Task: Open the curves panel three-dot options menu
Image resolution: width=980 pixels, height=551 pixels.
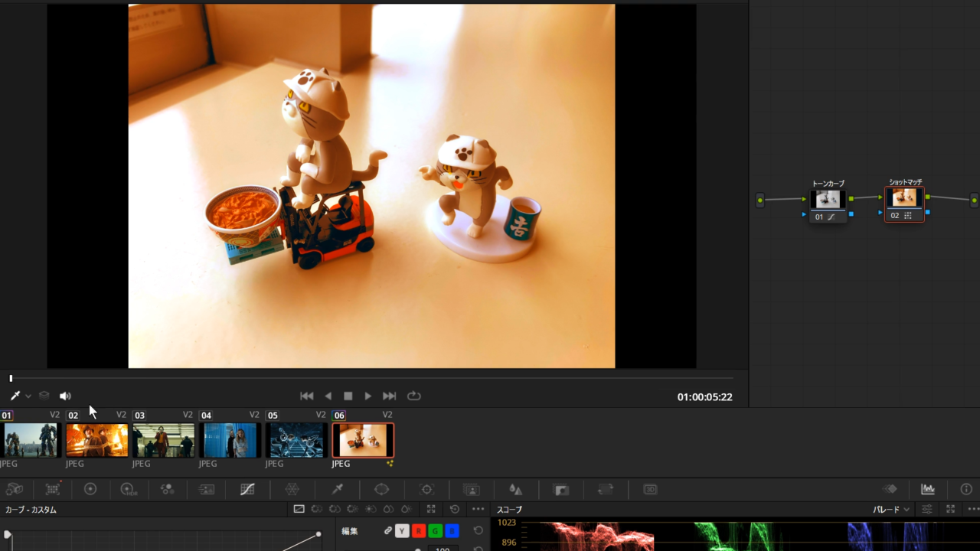Action: [x=478, y=510]
